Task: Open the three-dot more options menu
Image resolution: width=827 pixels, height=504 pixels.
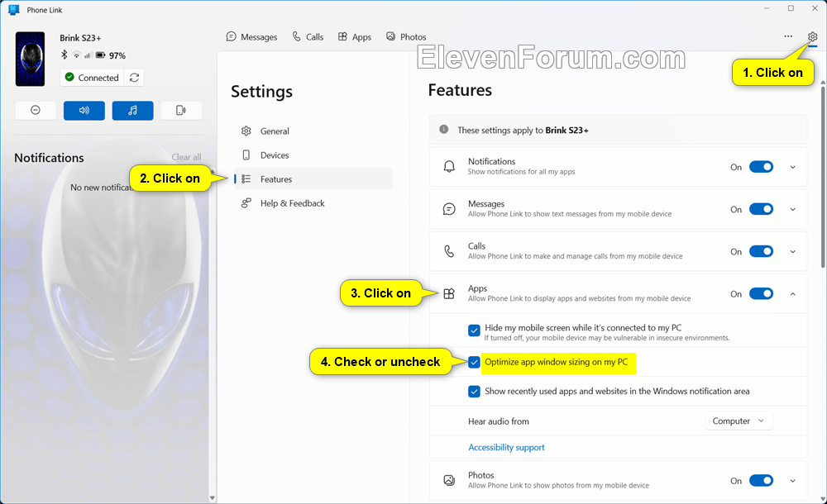Action: (788, 36)
